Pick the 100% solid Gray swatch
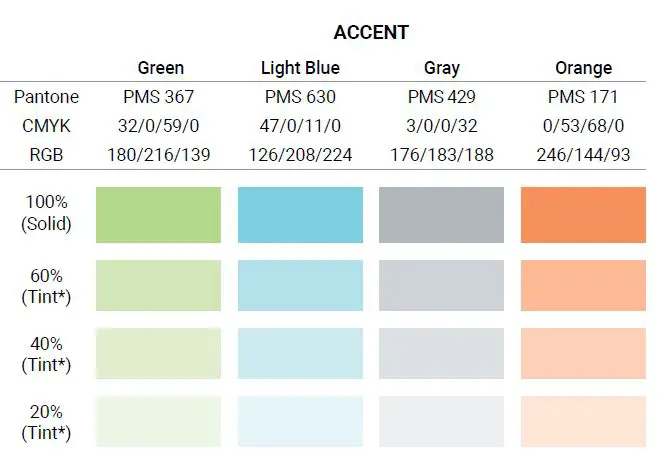The width and height of the screenshot is (665, 457). pyautogui.click(x=442, y=214)
